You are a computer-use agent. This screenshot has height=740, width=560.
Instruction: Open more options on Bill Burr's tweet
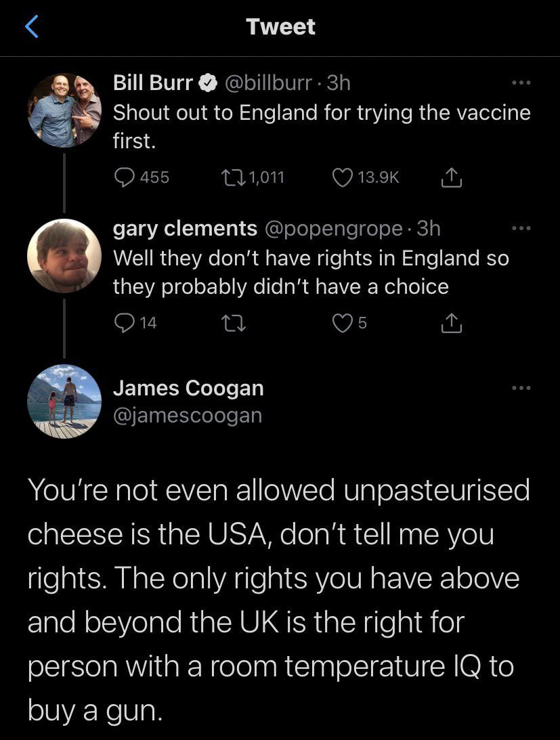tap(520, 83)
